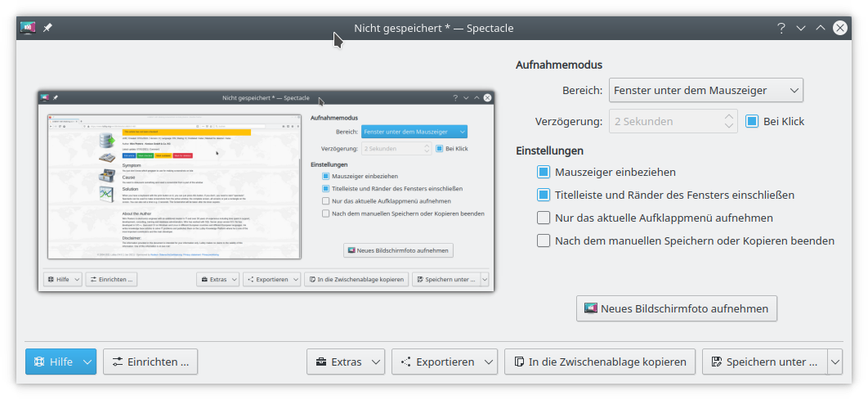Open Einrichten settings button
Viewport: 868px width, 400px height.
point(150,362)
